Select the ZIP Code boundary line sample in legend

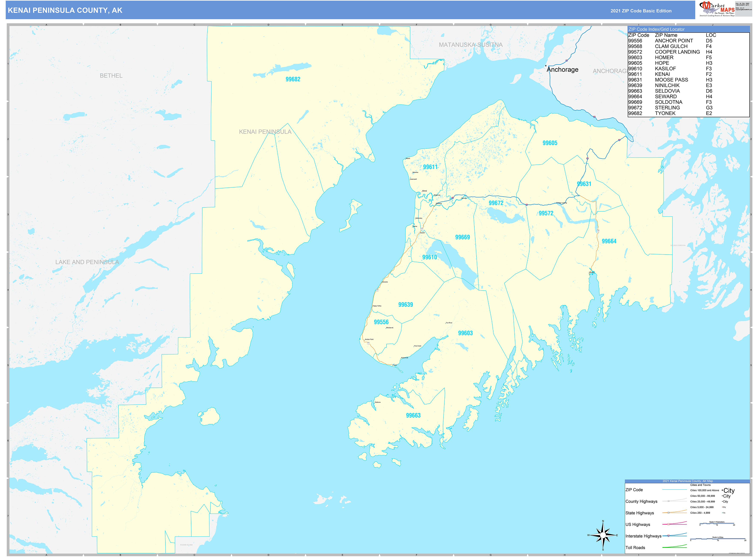675,490
